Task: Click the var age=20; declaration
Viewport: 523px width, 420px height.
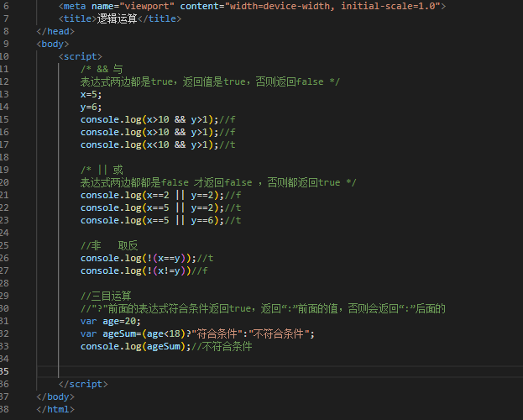Action: (x=111, y=321)
